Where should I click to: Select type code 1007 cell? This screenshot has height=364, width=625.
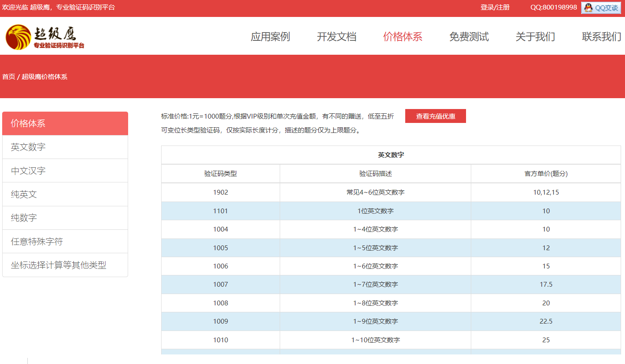click(x=221, y=285)
